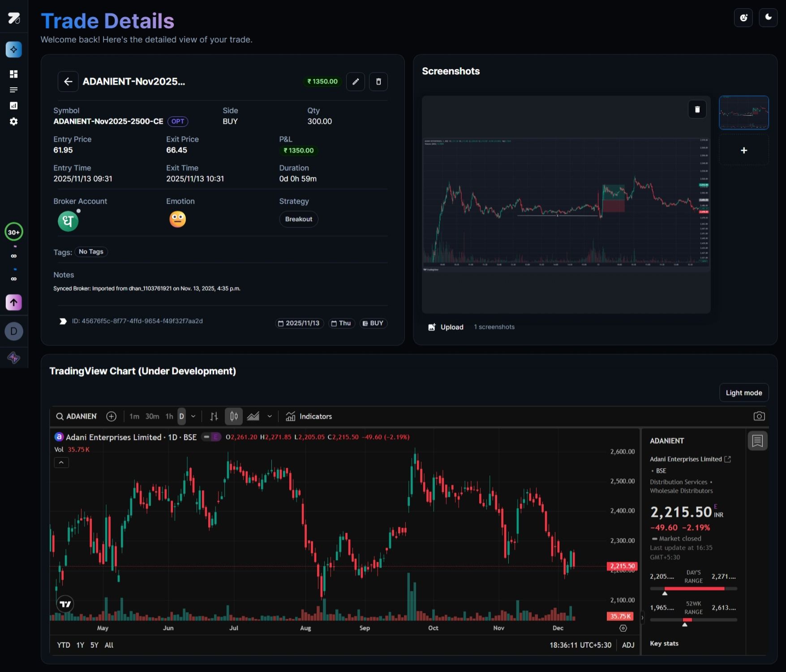The height and width of the screenshot is (672, 786).
Task: Click the compare symbol plus icon
Action: [x=111, y=416]
